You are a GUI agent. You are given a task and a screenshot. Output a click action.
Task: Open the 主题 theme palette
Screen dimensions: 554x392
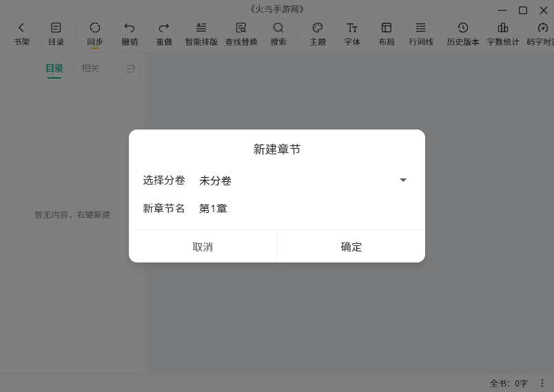click(318, 34)
